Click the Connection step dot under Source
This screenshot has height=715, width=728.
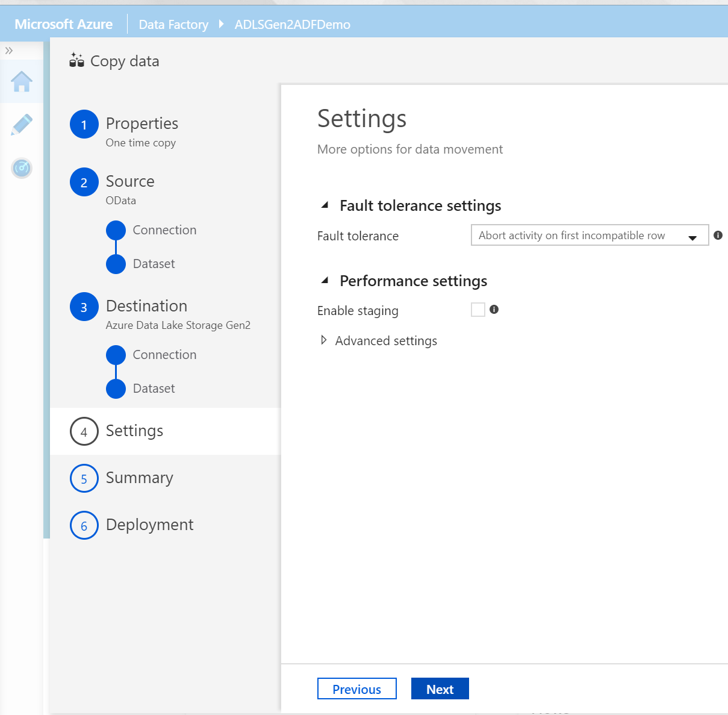pos(116,229)
